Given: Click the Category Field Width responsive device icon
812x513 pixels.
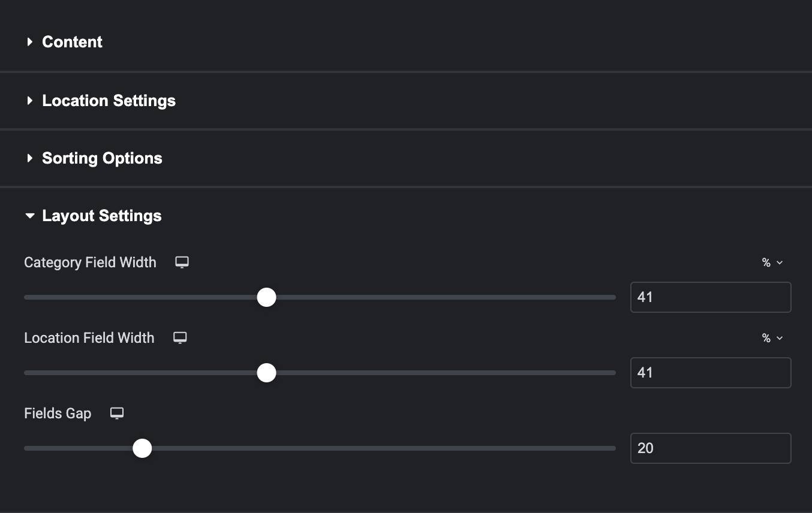Looking at the screenshot, I should [182, 262].
